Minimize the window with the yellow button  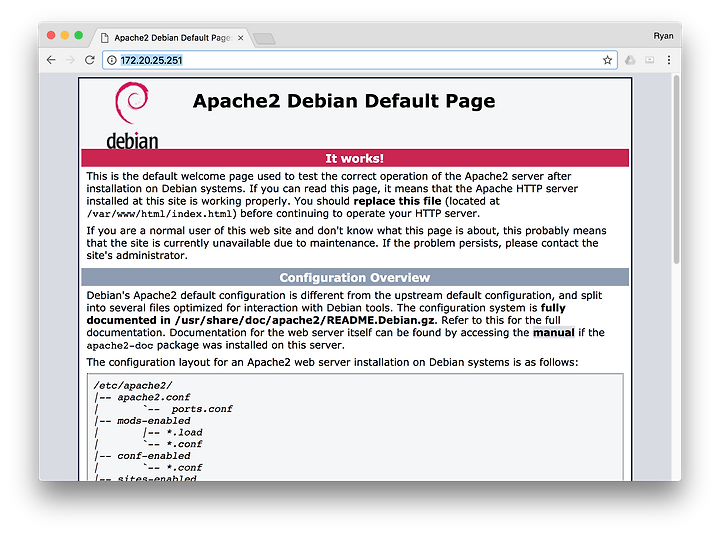pyautogui.click(x=65, y=35)
